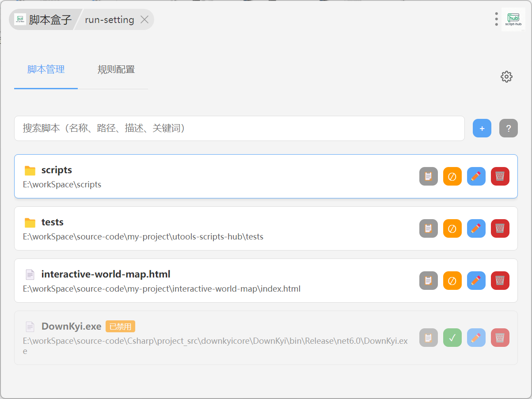Switch to the 规则配置 tab
Viewport: 532px width, 399px height.
[x=116, y=69]
